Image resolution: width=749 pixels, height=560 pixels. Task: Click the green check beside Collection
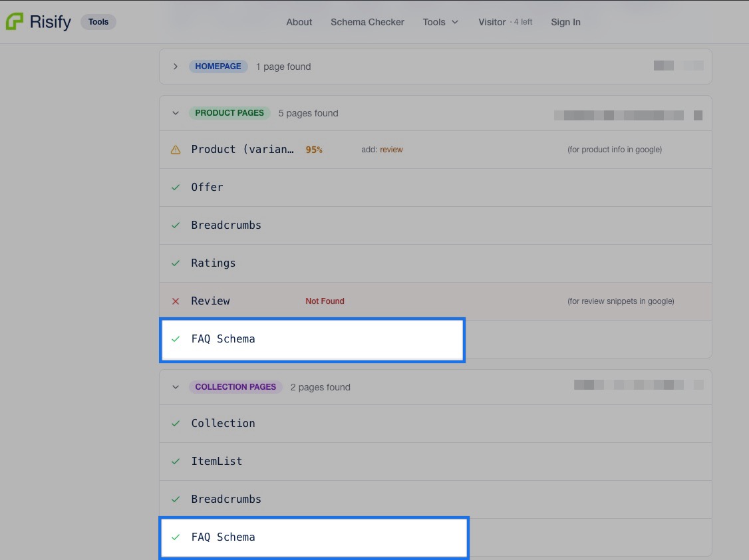pos(176,423)
